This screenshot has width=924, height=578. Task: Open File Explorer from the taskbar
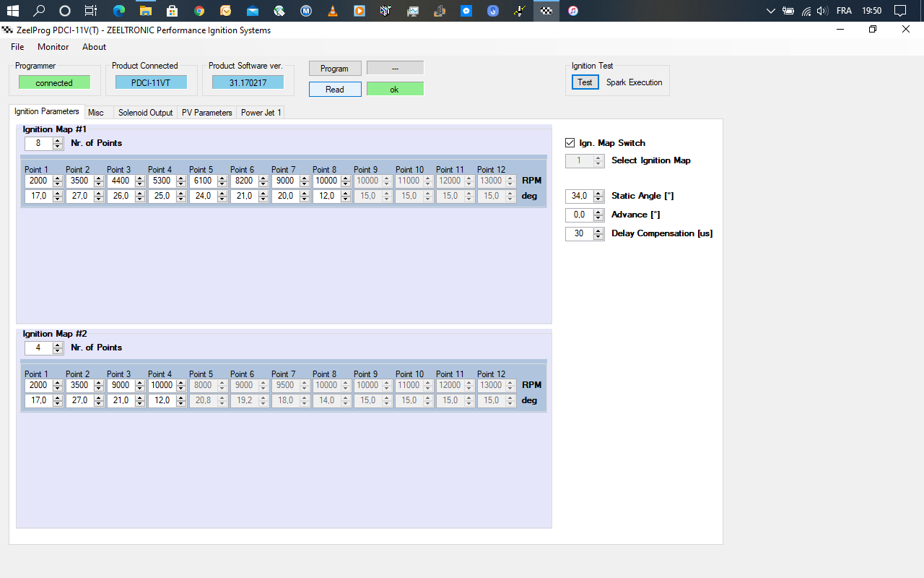[145, 11]
